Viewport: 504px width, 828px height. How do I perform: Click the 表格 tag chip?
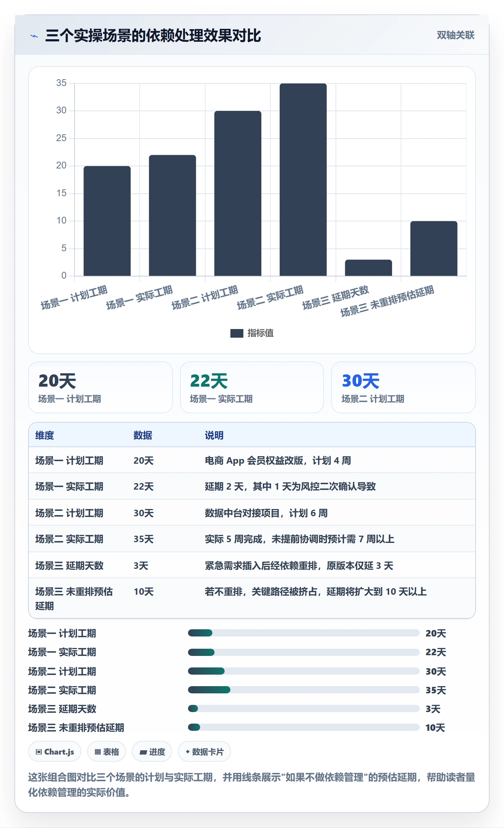coord(107,752)
